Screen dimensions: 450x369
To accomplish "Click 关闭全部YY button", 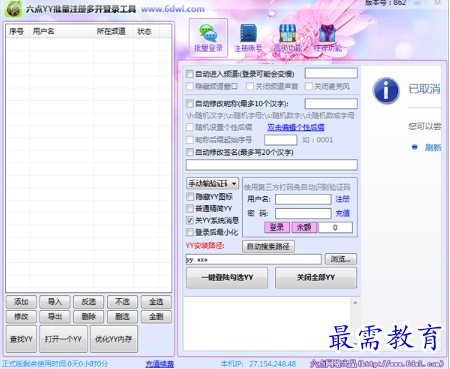I will pos(316,278).
